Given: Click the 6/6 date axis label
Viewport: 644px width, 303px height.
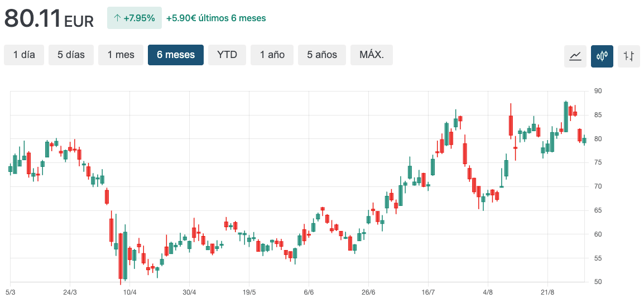Looking at the screenshot, I should 309,292.
